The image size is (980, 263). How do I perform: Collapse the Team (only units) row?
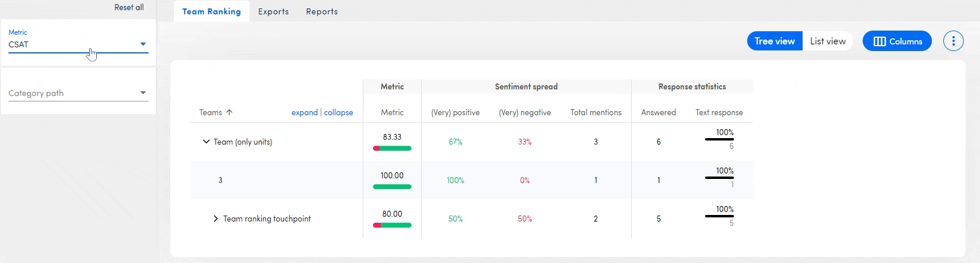pyautogui.click(x=206, y=142)
